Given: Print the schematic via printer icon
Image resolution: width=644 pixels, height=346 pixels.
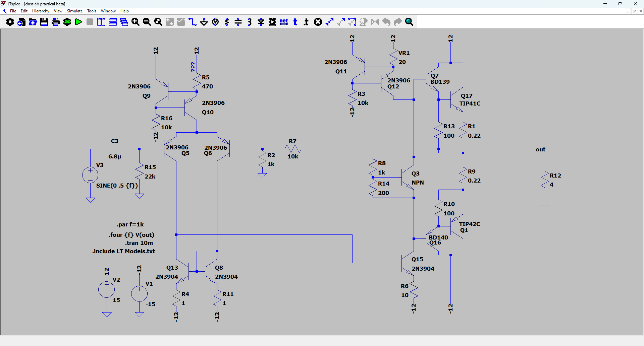Looking at the screenshot, I should (x=56, y=22).
